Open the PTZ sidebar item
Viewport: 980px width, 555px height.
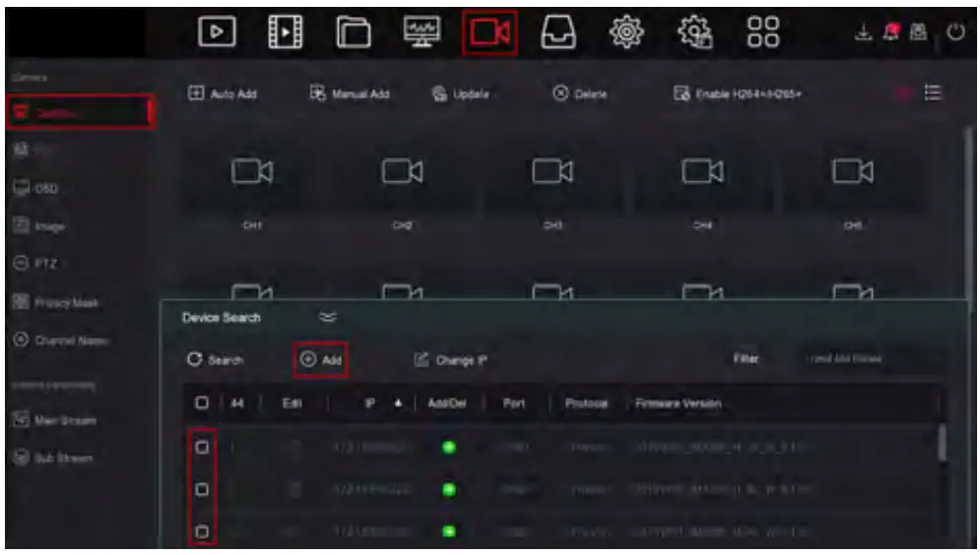click(35, 263)
